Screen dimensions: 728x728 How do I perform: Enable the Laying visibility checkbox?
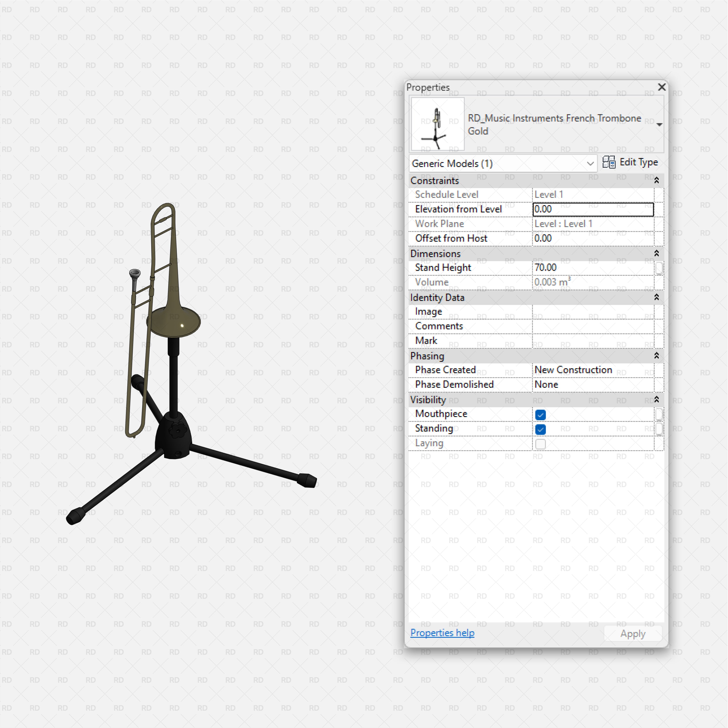(540, 444)
